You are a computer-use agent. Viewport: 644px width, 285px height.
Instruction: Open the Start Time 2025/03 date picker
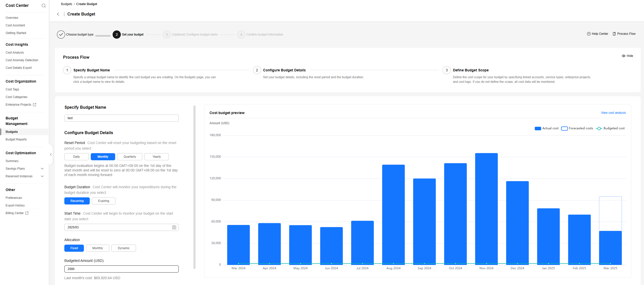(x=122, y=227)
